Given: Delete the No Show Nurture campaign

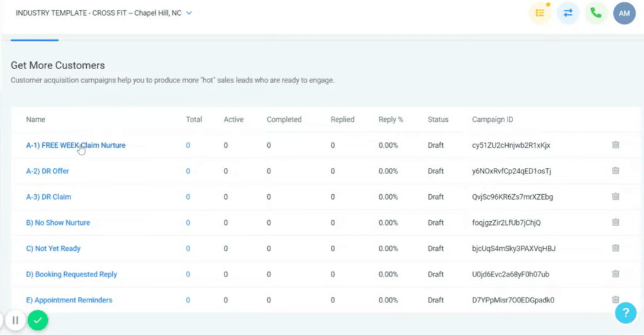Looking at the screenshot, I should (615, 222).
